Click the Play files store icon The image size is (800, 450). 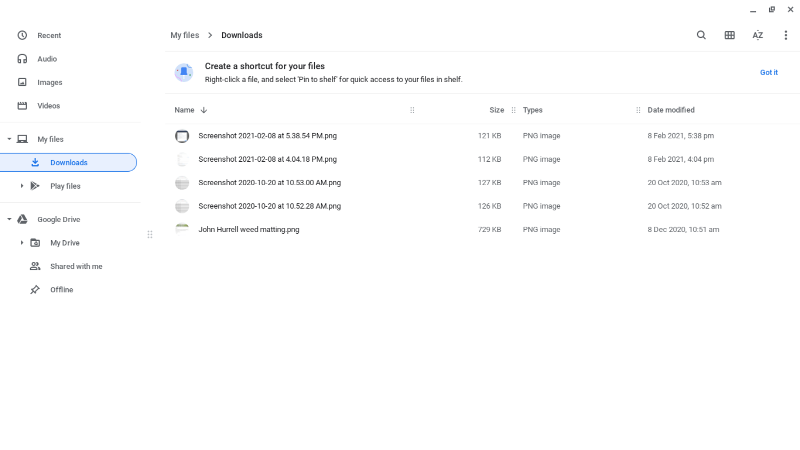pos(35,186)
